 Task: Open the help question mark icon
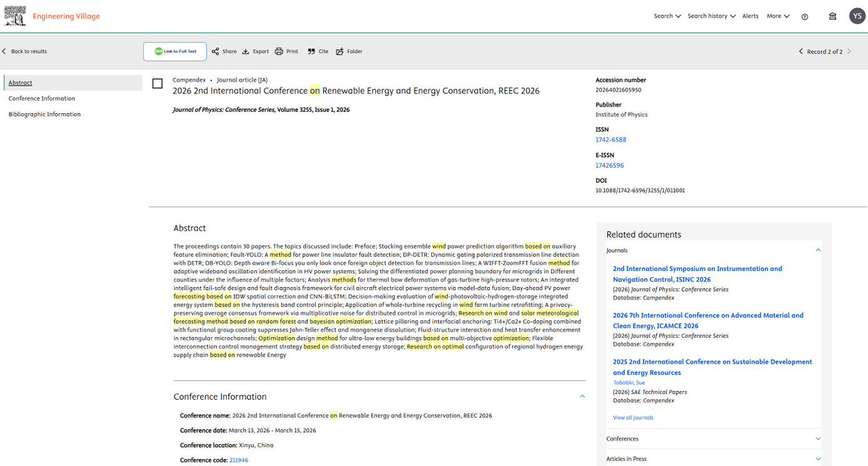click(805, 17)
